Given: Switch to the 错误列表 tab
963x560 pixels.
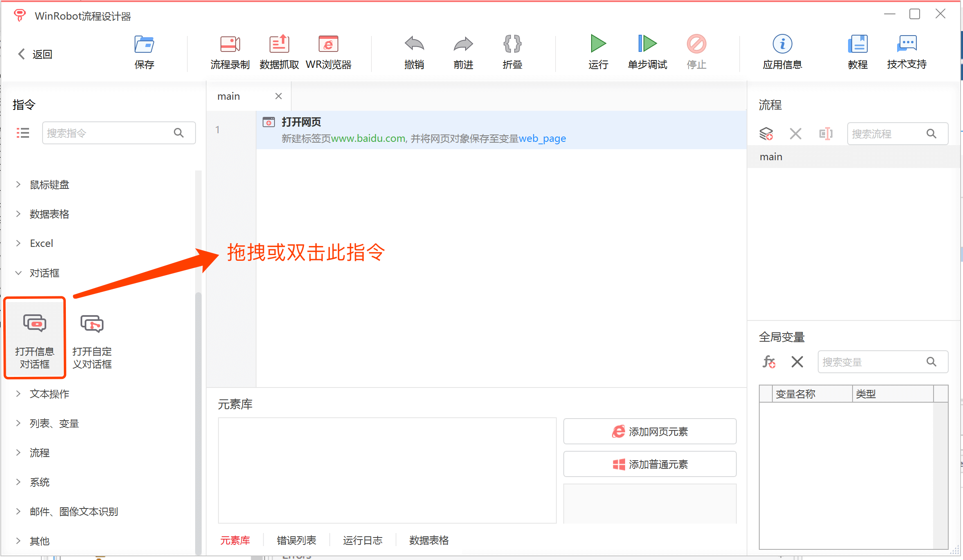Looking at the screenshot, I should [296, 540].
